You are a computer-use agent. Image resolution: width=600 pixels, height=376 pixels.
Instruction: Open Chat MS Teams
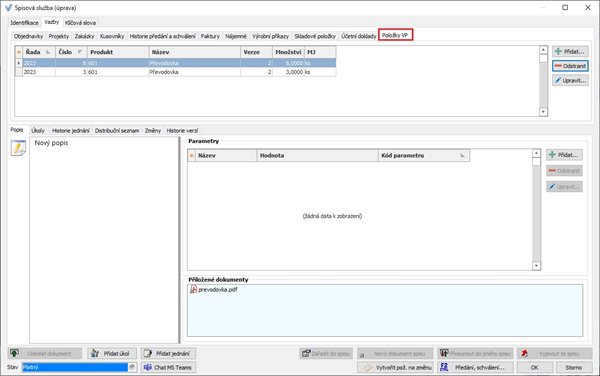[168, 367]
